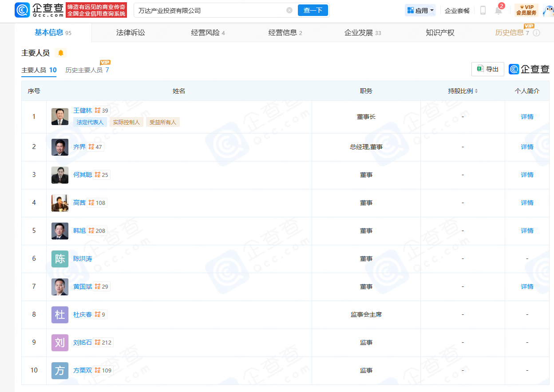Open 王健林's name link
The width and height of the screenshot is (554, 392).
click(x=83, y=110)
